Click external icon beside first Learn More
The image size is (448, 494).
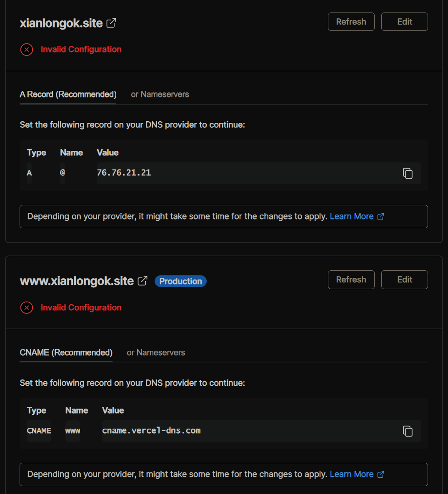pos(380,217)
